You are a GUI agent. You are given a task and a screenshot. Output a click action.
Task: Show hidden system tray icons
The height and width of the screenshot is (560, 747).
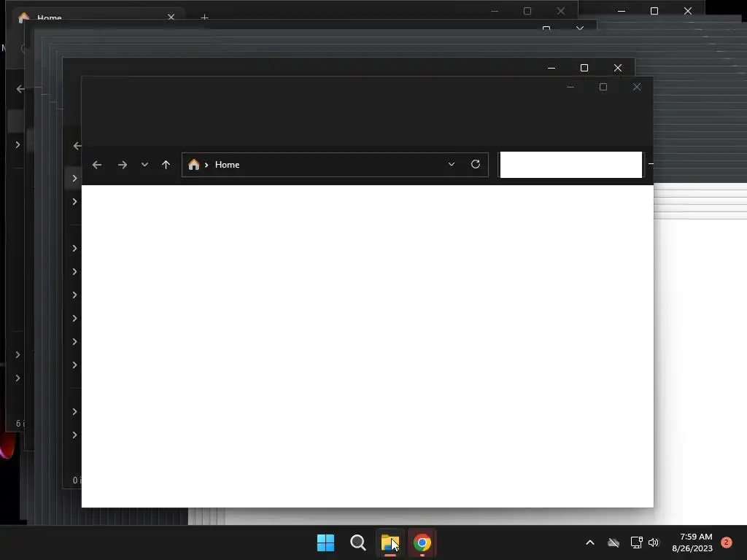(x=589, y=542)
